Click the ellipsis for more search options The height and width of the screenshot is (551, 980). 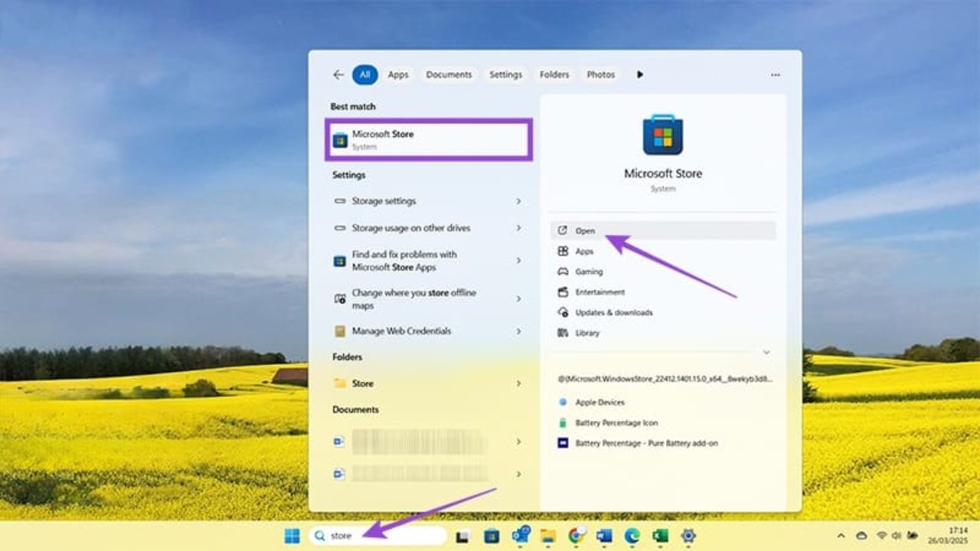click(x=775, y=74)
